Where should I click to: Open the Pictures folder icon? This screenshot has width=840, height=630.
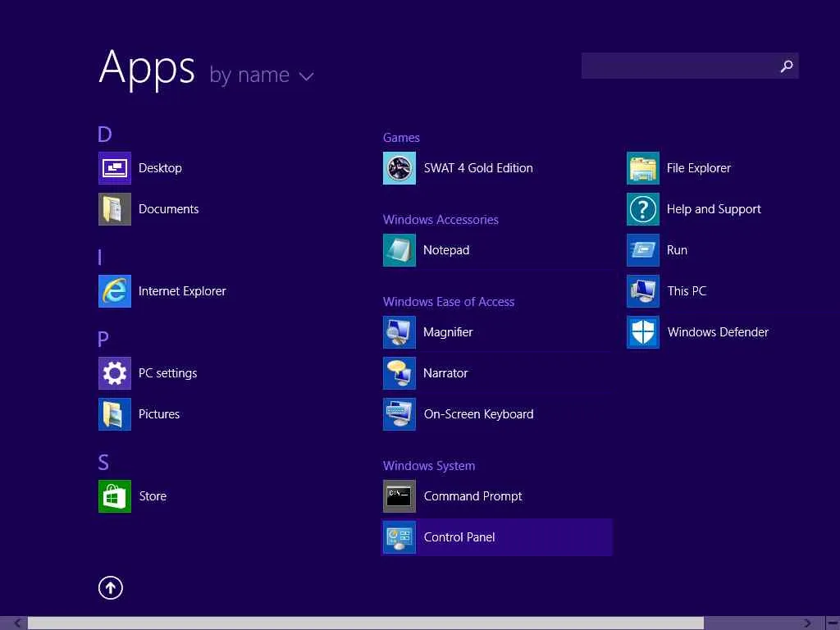[x=115, y=414]
